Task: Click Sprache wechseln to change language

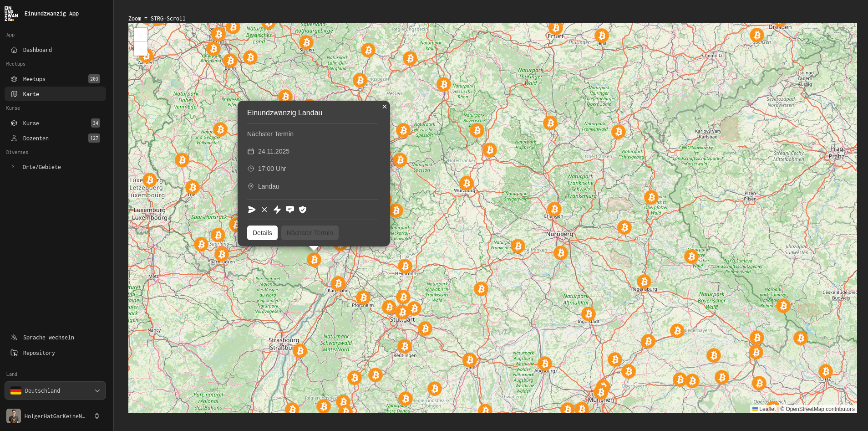Action: point(48,337)
